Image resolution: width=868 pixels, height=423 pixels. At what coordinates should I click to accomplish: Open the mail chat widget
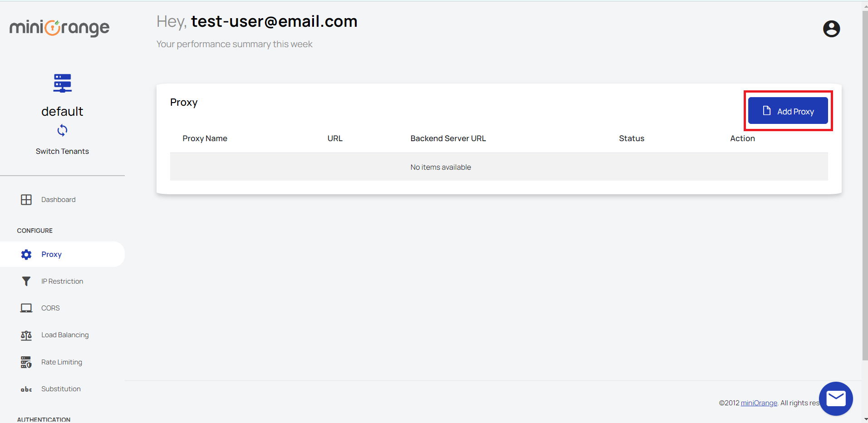(836, 398)
